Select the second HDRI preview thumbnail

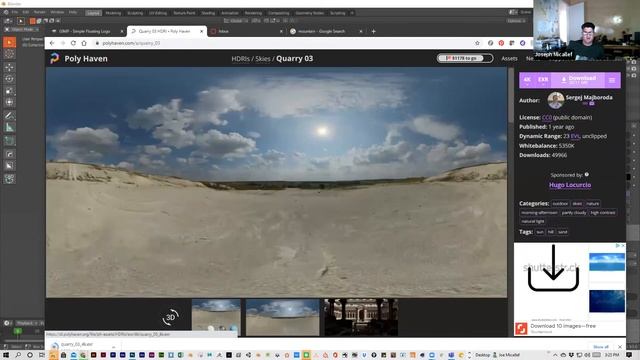(282, 317)
